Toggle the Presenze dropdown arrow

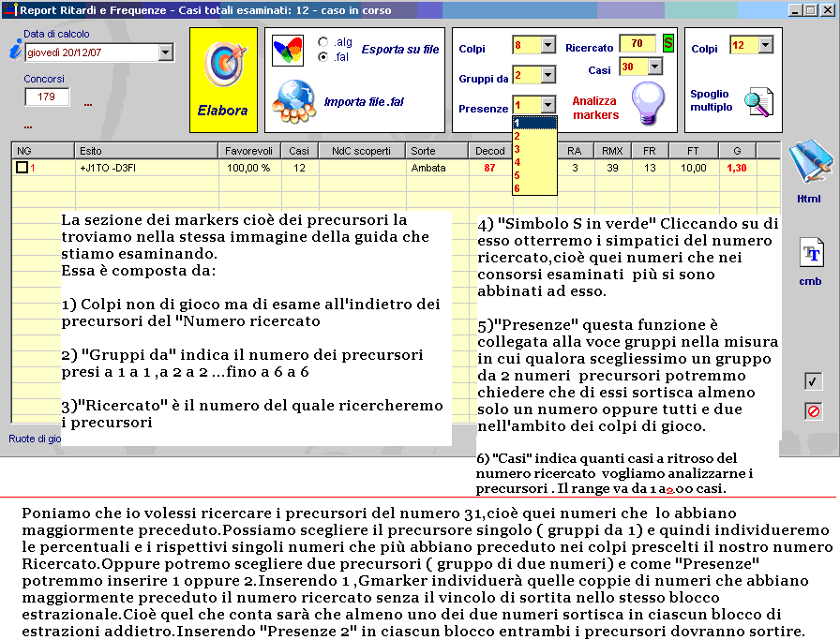(547, 105)
